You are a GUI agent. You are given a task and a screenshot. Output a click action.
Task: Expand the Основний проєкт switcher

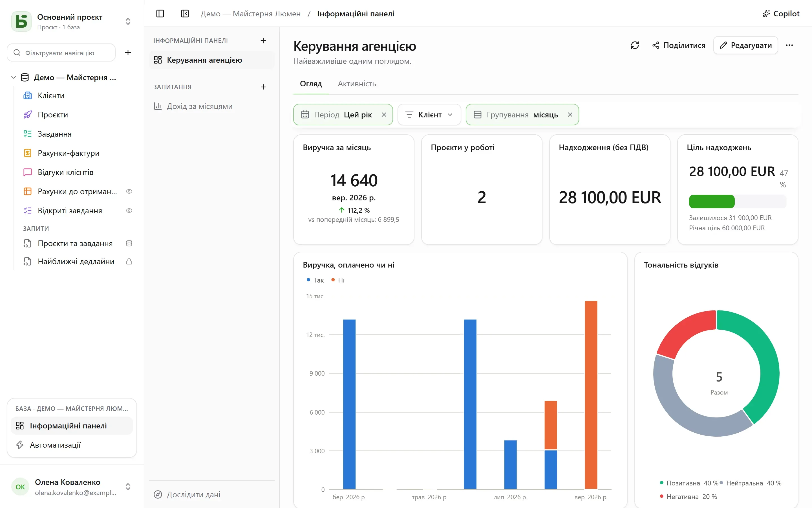coord(128,21)
